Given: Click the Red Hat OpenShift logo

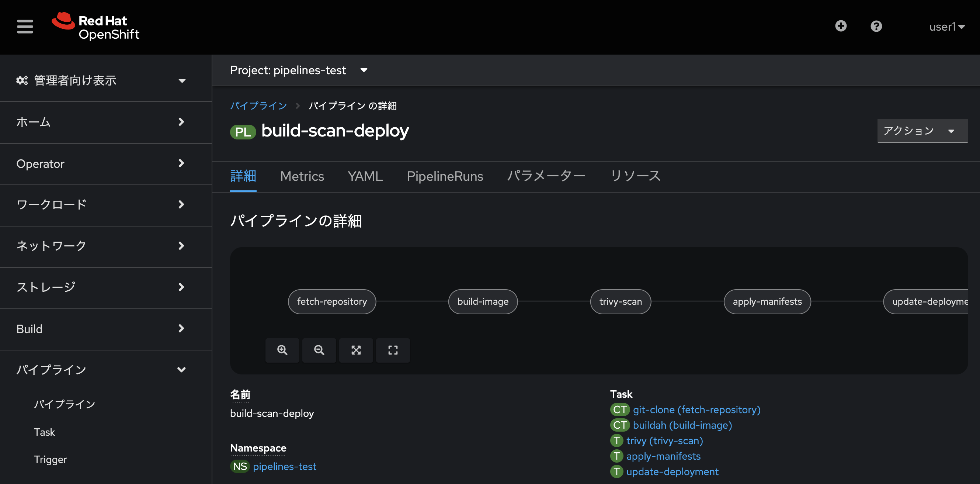Looking at the screenshot, I should [96, 27].
